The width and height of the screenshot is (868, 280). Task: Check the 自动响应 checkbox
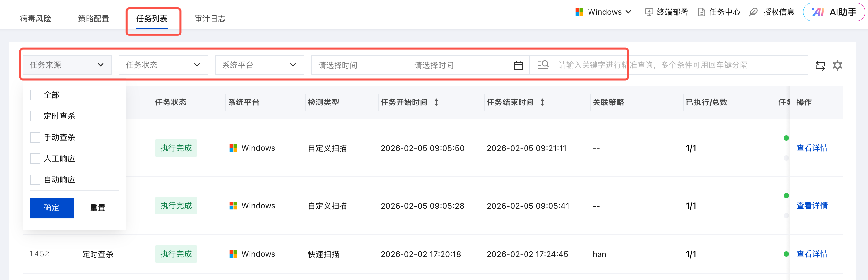tap(35, 180)
